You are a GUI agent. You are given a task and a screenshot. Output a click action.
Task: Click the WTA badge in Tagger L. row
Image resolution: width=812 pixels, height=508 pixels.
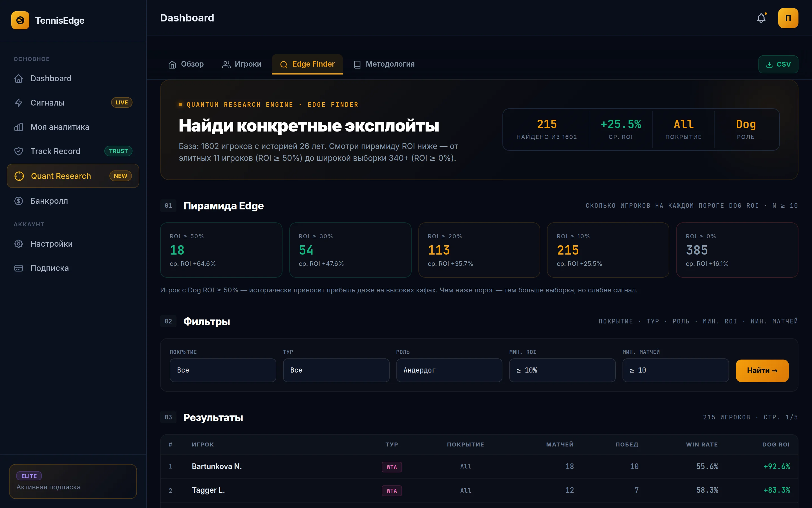click(x=392, y=491)
